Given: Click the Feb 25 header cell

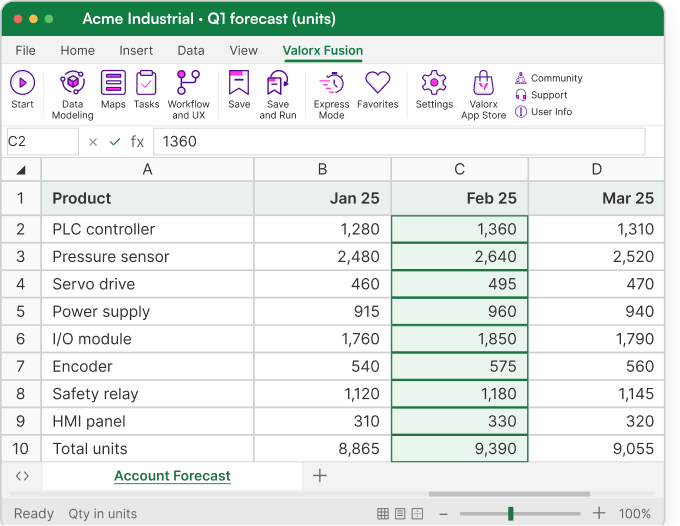Looking at the screenshot, I should (460, 198).
